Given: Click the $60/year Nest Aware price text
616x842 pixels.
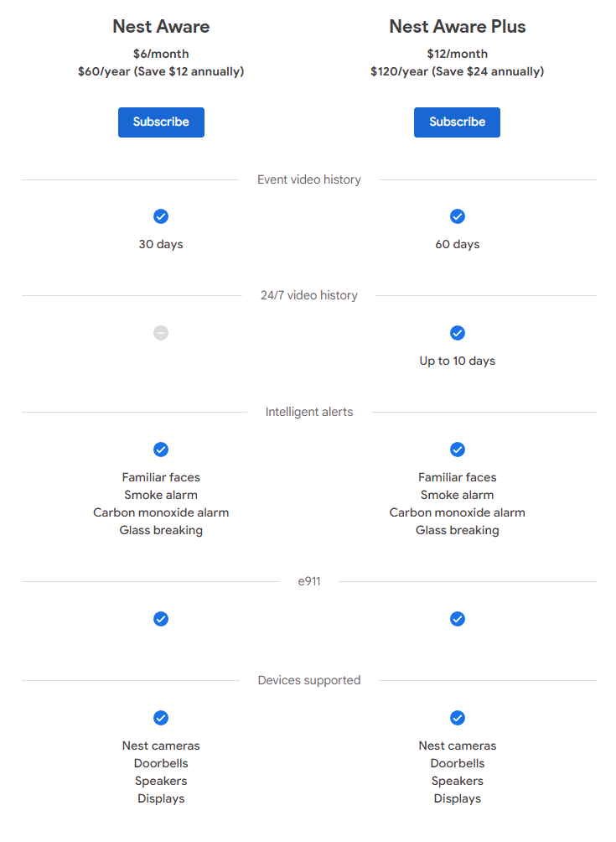Looking at the screenshot, I should (161, 71).
